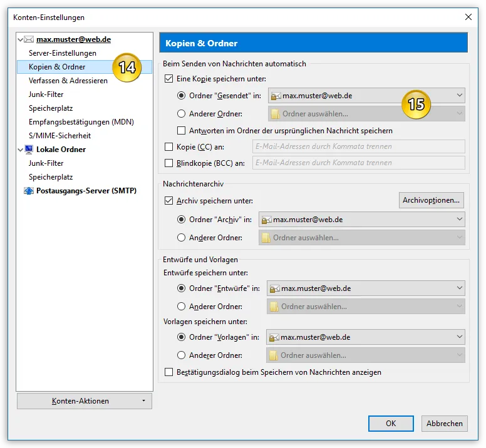The image size is (486, 448).
Task: Select Anderer Ordner radio under Archiv
Action: (x=182, y=238)
